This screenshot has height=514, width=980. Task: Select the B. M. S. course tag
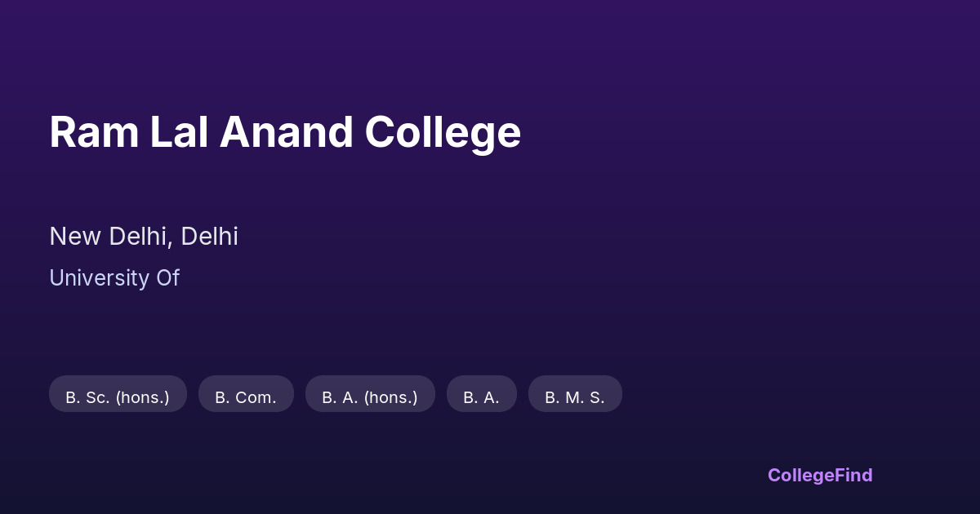575,397
